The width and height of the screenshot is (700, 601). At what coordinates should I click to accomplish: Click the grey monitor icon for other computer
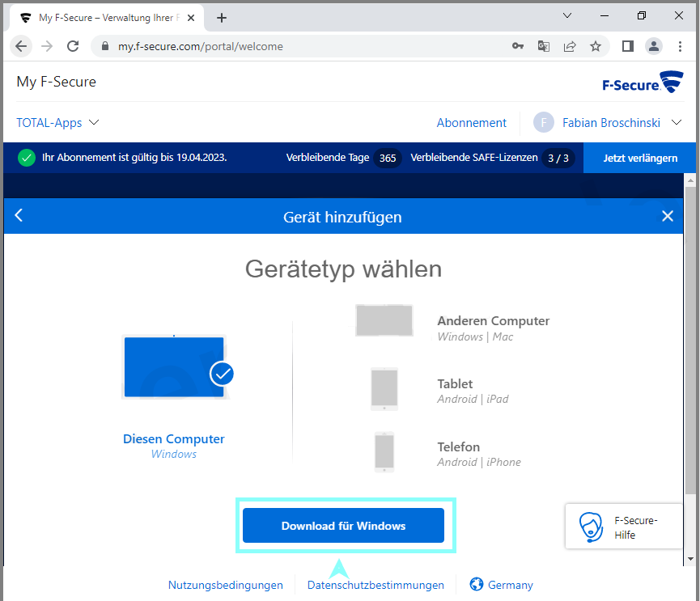coord(384,320)
